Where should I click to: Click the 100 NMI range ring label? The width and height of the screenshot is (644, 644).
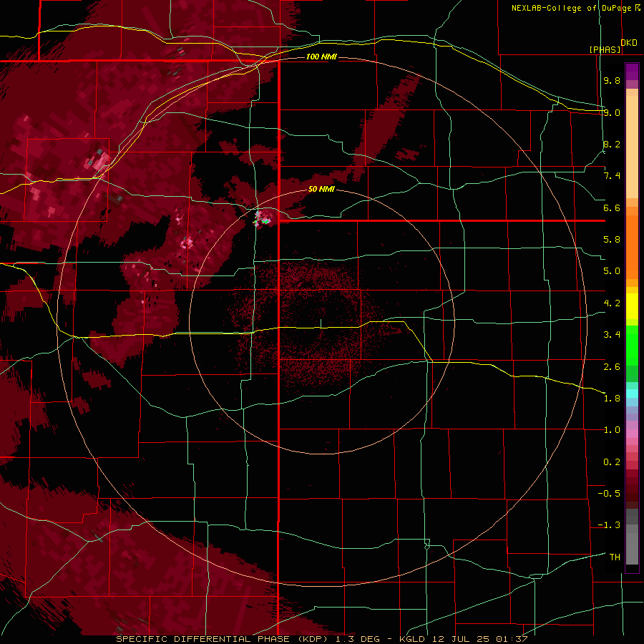coord(321,57)
